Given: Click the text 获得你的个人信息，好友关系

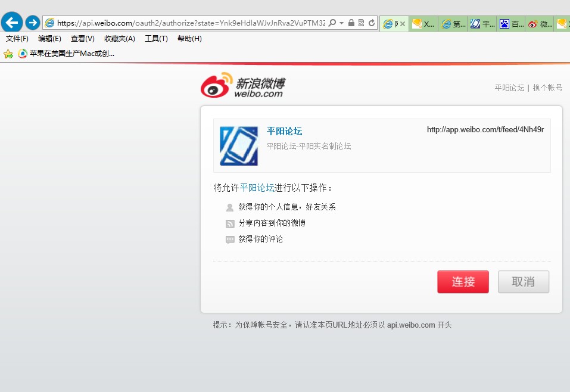Looking at the screenshot, I should click(x=287, y=207).
